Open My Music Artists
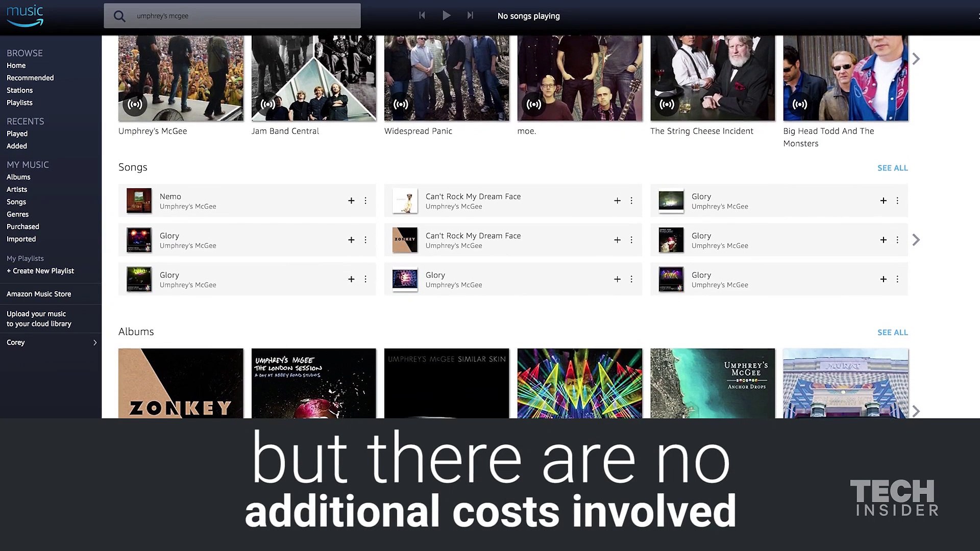 tap(17, 189)
